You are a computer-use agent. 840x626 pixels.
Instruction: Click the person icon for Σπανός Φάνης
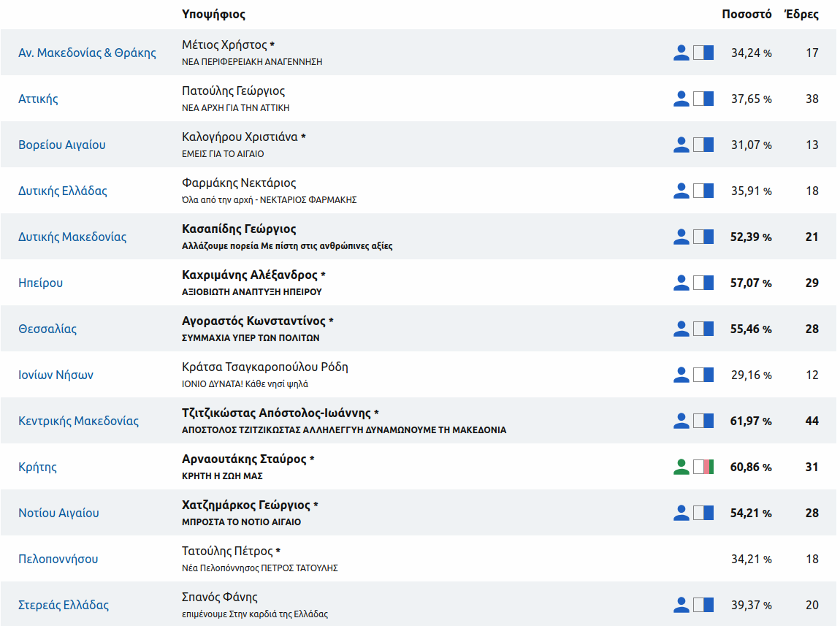click(681, 605)
